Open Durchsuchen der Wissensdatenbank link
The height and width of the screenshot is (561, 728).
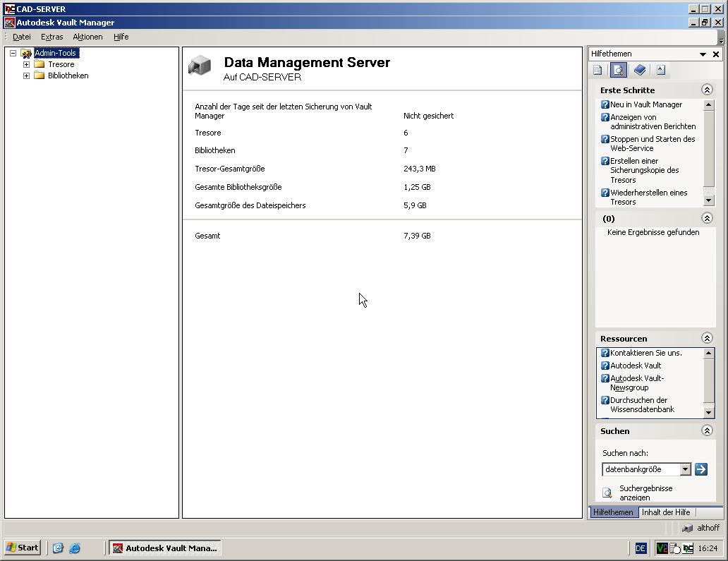[642, 404]
